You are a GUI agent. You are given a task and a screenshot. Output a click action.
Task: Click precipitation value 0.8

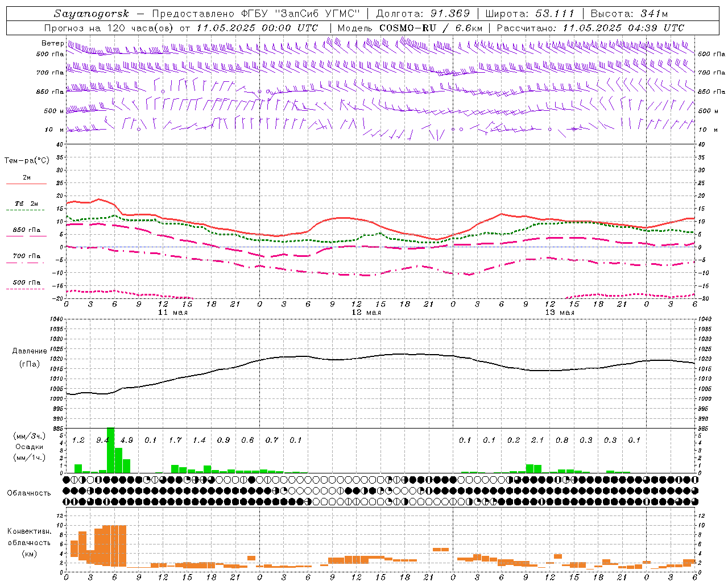tap(562, 440)
